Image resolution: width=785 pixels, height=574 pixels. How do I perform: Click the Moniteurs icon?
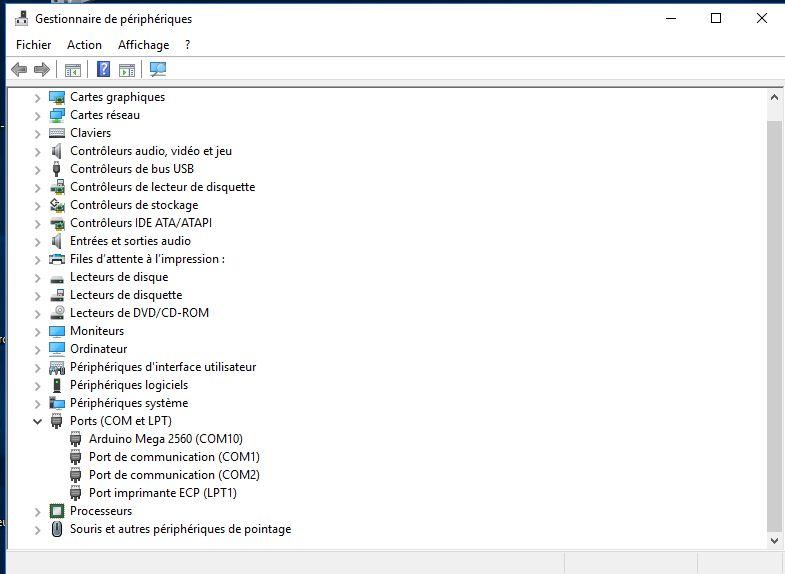[x=57, y=331]
